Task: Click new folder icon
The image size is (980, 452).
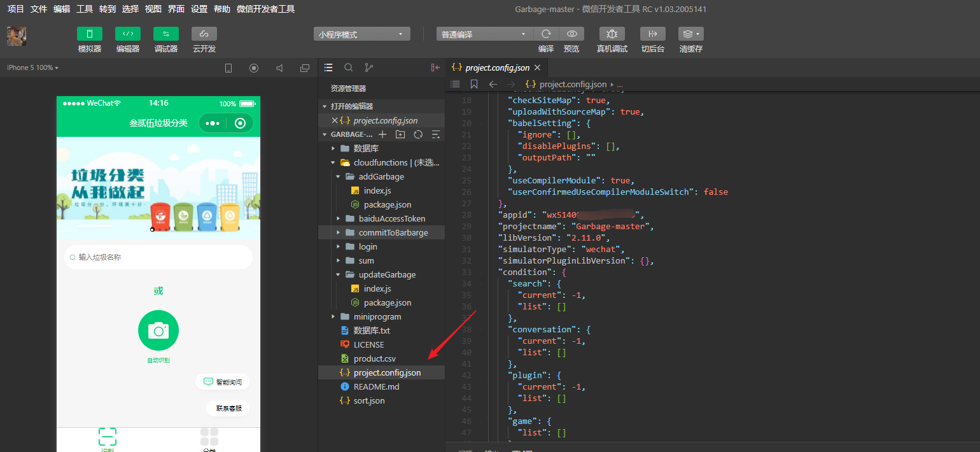Action: coord(400,134)
